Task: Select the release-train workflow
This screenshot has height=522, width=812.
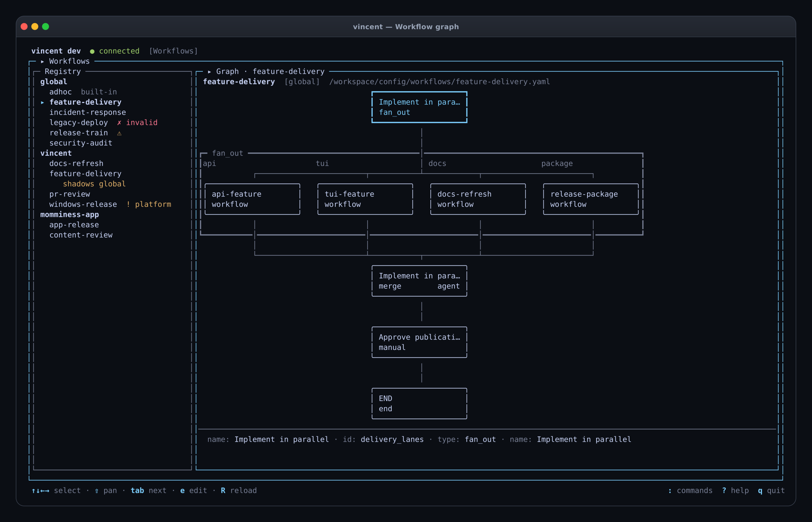Action: (x=79, y=133)
